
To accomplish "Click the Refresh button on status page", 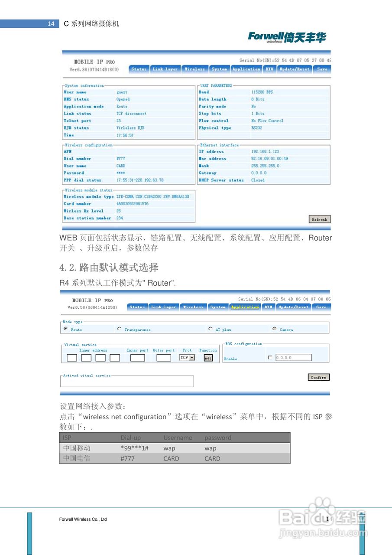I will pos(320,219).
